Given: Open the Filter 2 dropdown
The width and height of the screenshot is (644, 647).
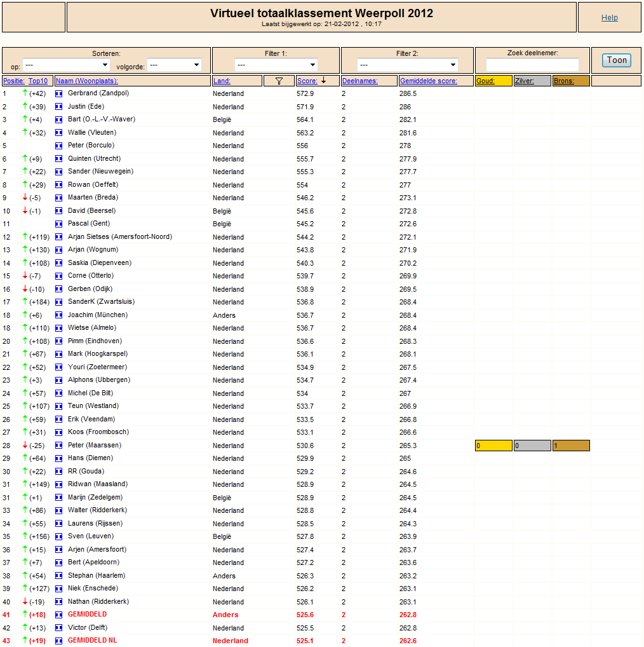Looking at the screenshot, I should click(407, 65).
